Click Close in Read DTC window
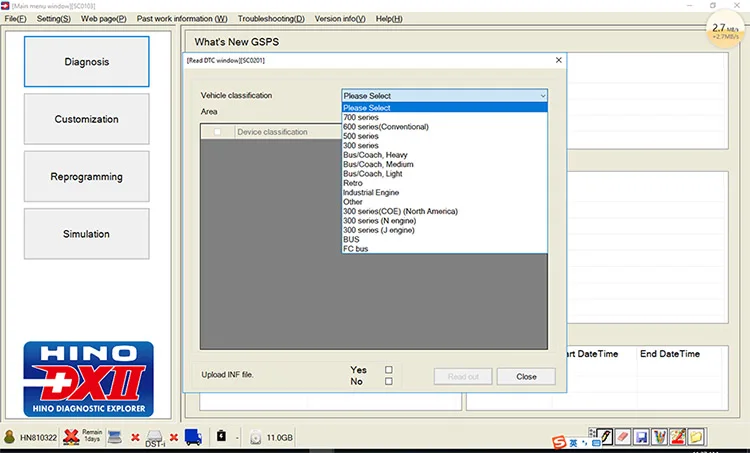The image size is (750, 453). click(526, 376)
